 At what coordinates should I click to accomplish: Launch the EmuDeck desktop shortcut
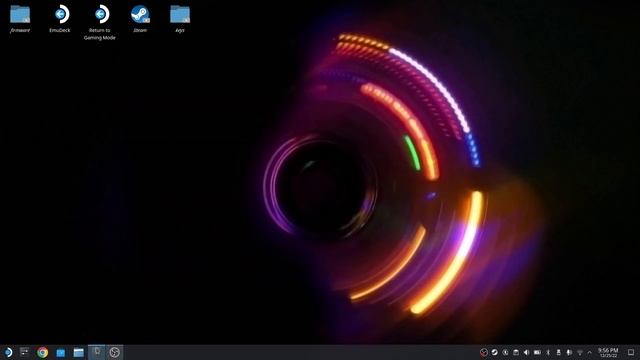[x=60, y=18]
